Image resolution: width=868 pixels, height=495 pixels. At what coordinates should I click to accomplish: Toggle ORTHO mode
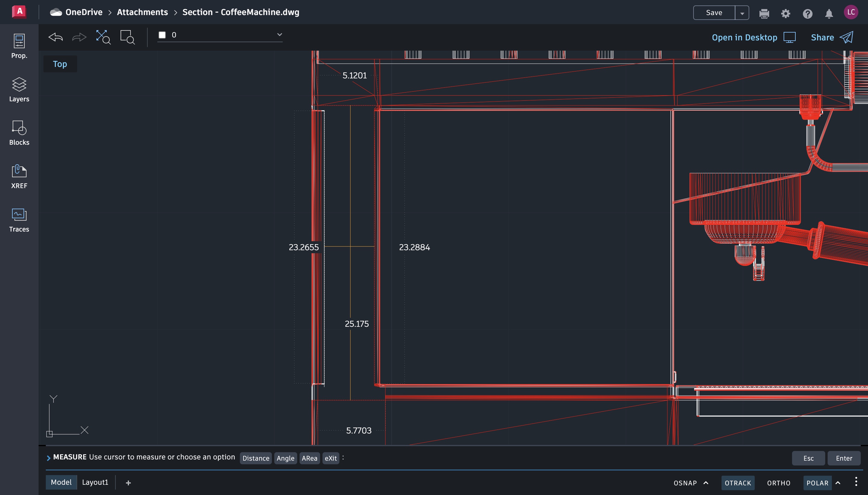tap(778, 483)
